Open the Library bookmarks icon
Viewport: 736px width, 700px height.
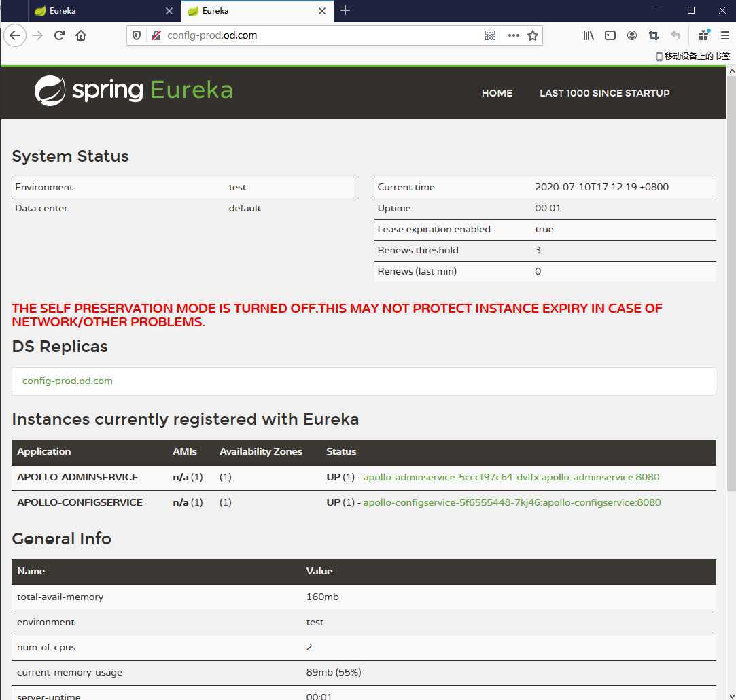588,35
